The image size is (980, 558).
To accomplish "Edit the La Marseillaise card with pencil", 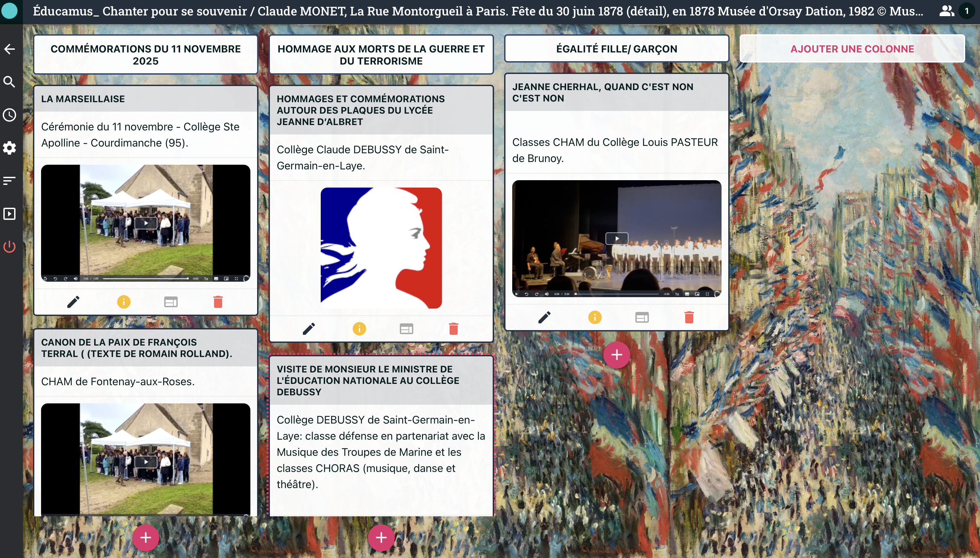I will click(x=73, y=302).
